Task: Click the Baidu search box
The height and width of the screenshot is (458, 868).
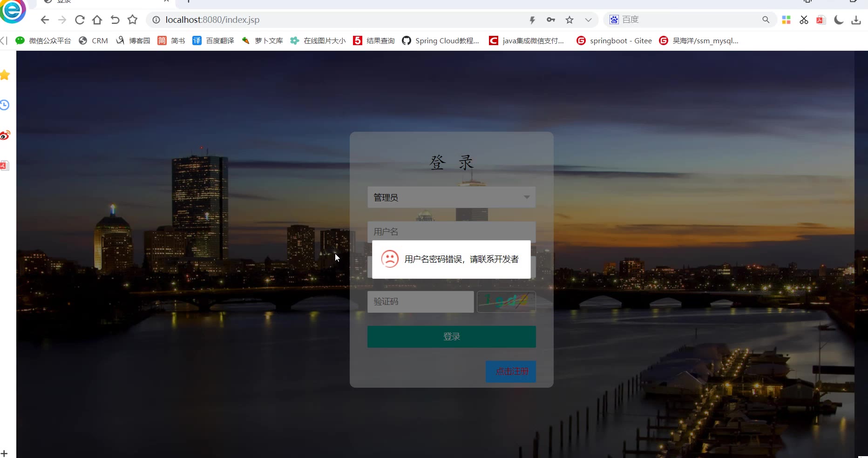Action: click(689, 20)
